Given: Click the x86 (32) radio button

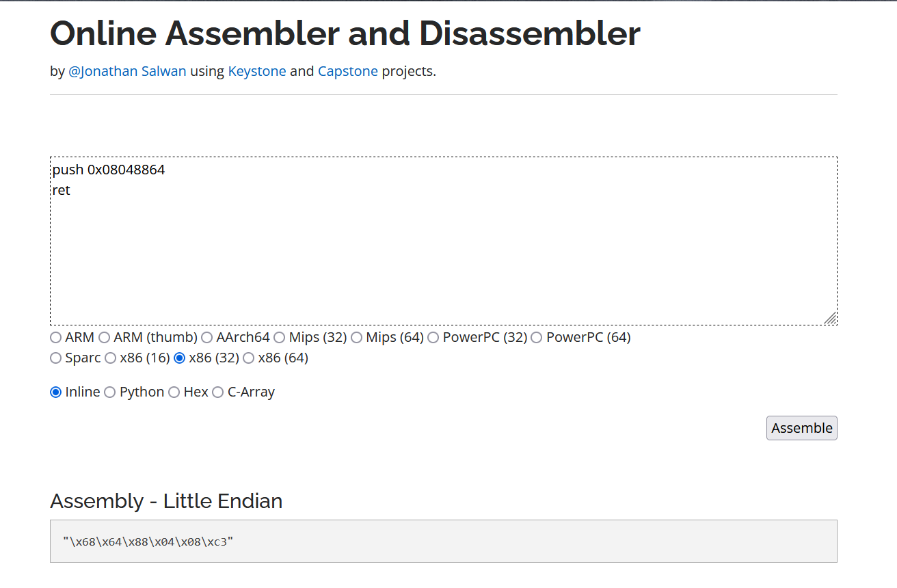Looking at the screenshot, I should click(180, 358).
